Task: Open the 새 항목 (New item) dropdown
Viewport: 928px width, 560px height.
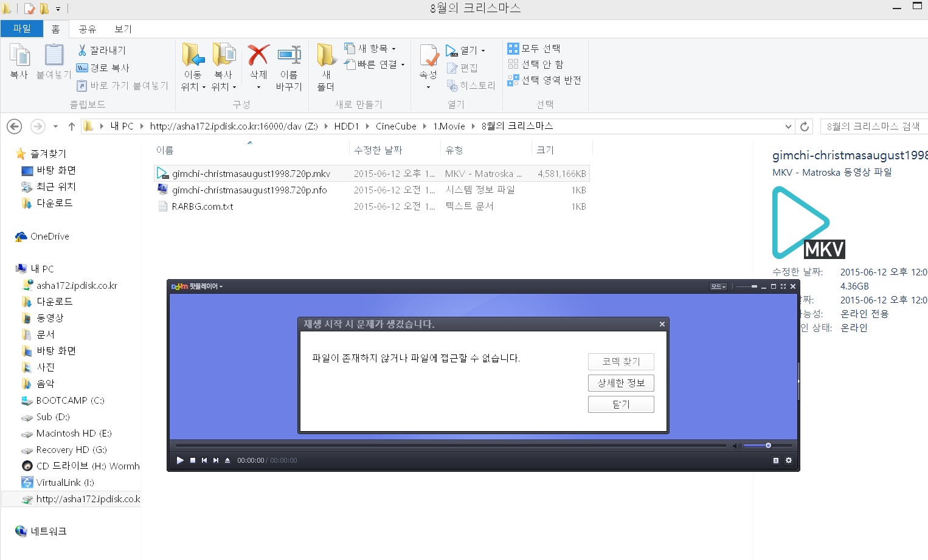Action: coord(370,49)
